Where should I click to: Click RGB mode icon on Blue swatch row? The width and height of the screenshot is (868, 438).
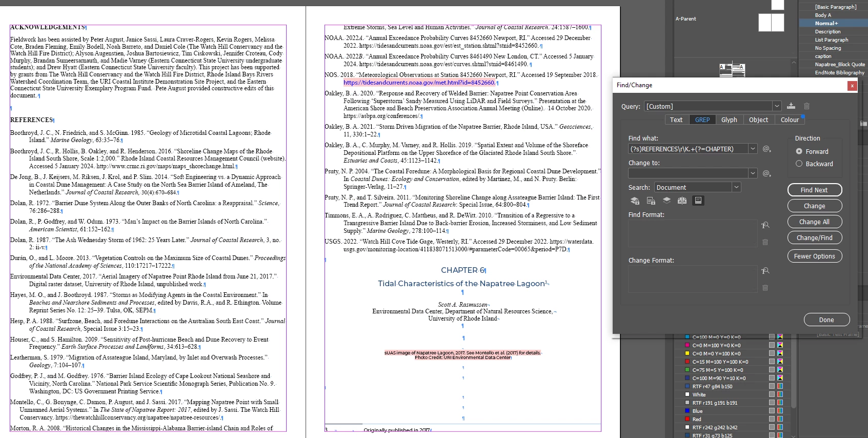pyautogui.click(x=780, y=411)
